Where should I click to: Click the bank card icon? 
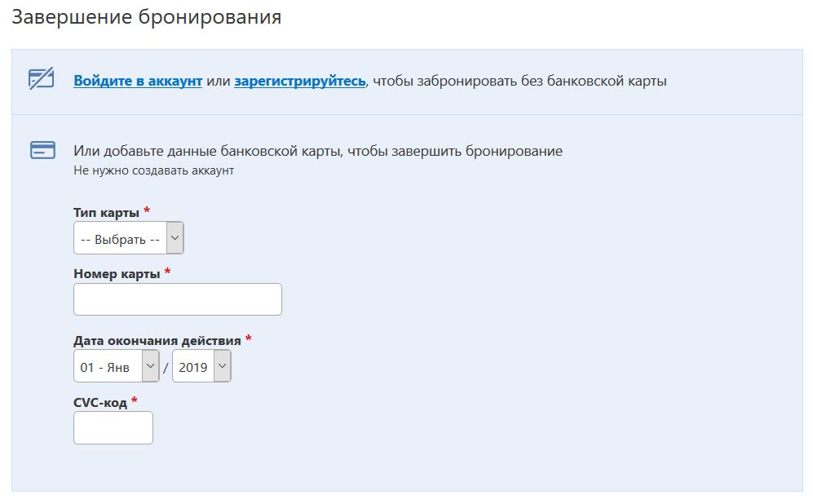[43, 149]
